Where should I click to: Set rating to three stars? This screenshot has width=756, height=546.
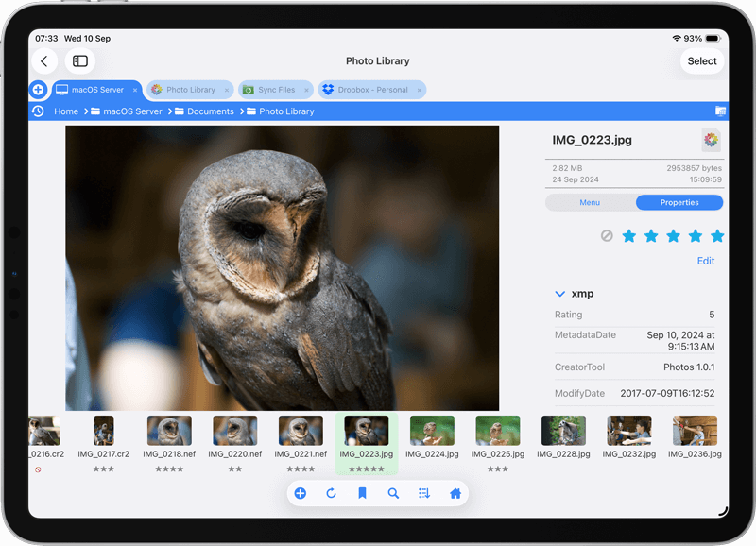coord(673,236)
